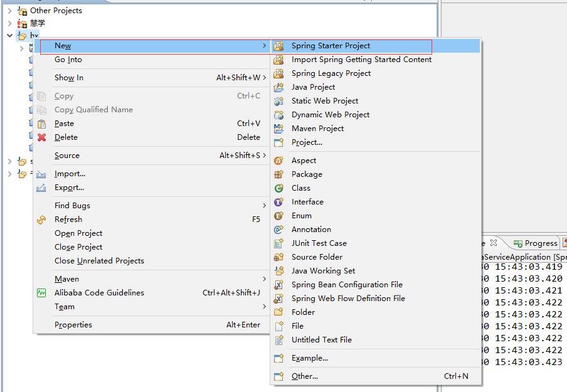Click the Spring Bean Configuration File icon
Screen dimensions: 567x392
coord(279,285)
